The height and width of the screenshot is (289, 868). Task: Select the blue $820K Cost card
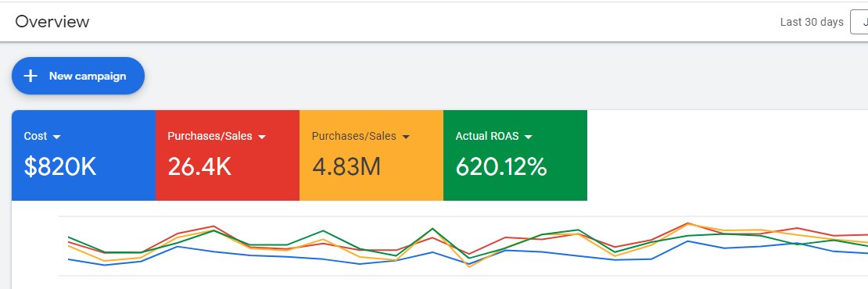(x=84, y=155)
